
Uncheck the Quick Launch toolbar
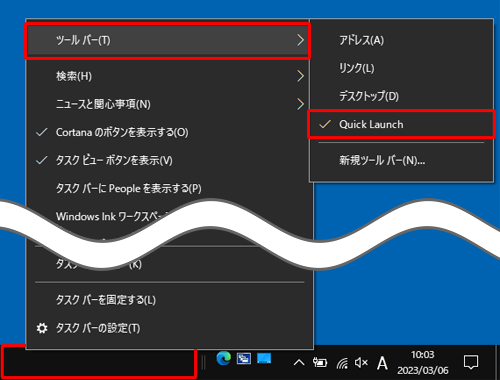coord(401,124)
